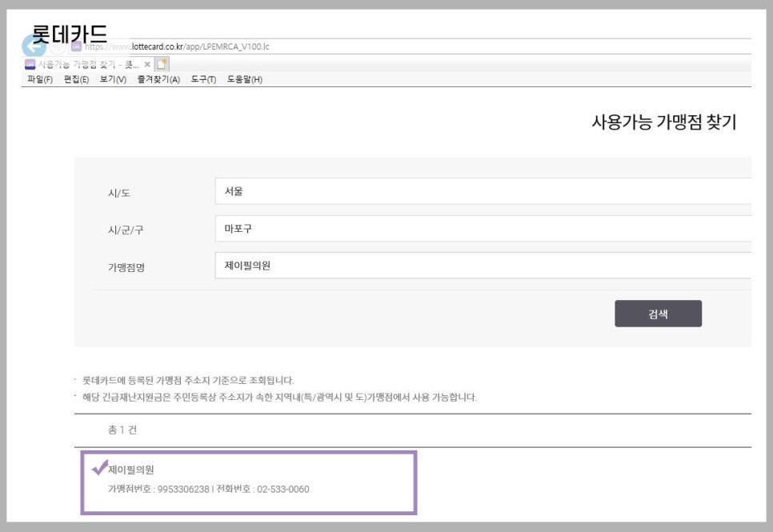Screen dimensions: 773x532
Task: Click the 시/군/구 field label
Action: (126, 230)
